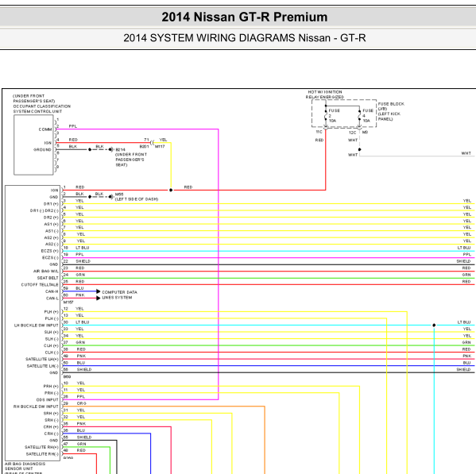
Task: Click the 'SATELLITE RH(+)' label
Action: click(x=41, y=447)
